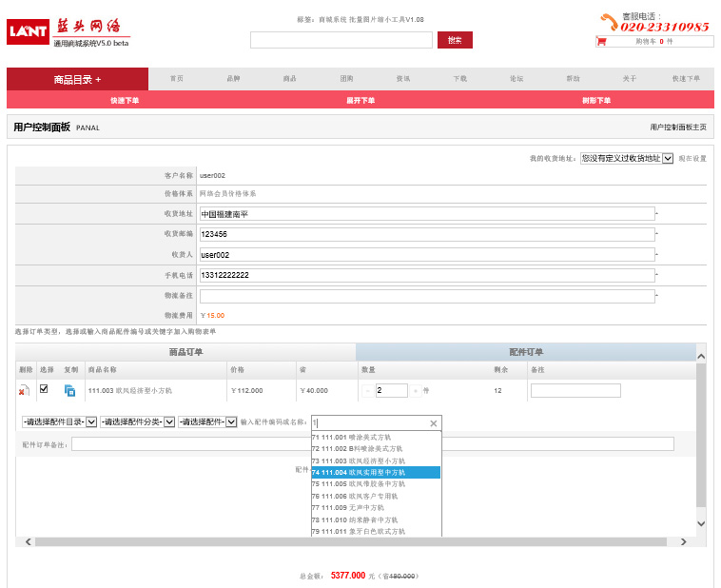The height and width of the screenshot is (588, 721).
Task: Open the 论坛 nav item
Action: click(516, 79)
